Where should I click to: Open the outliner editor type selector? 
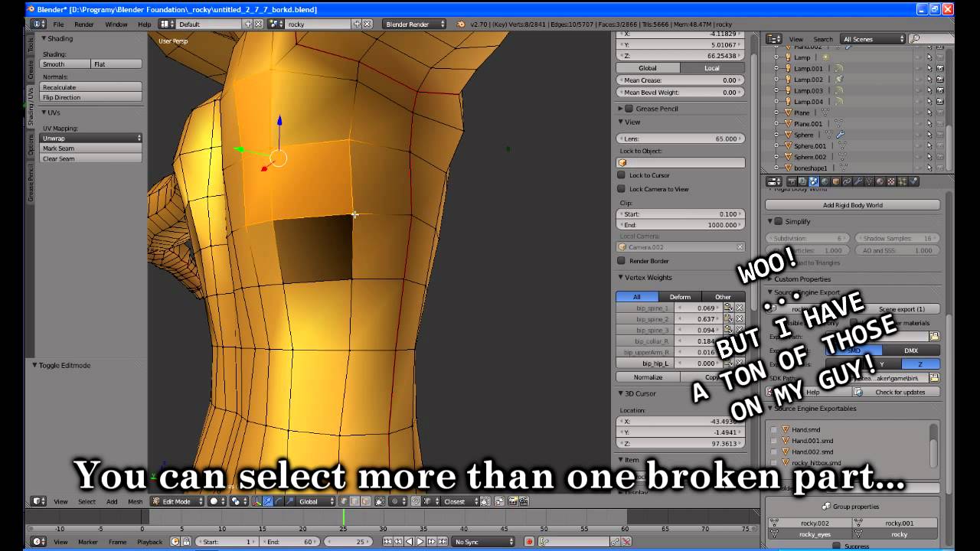(774, 39)
